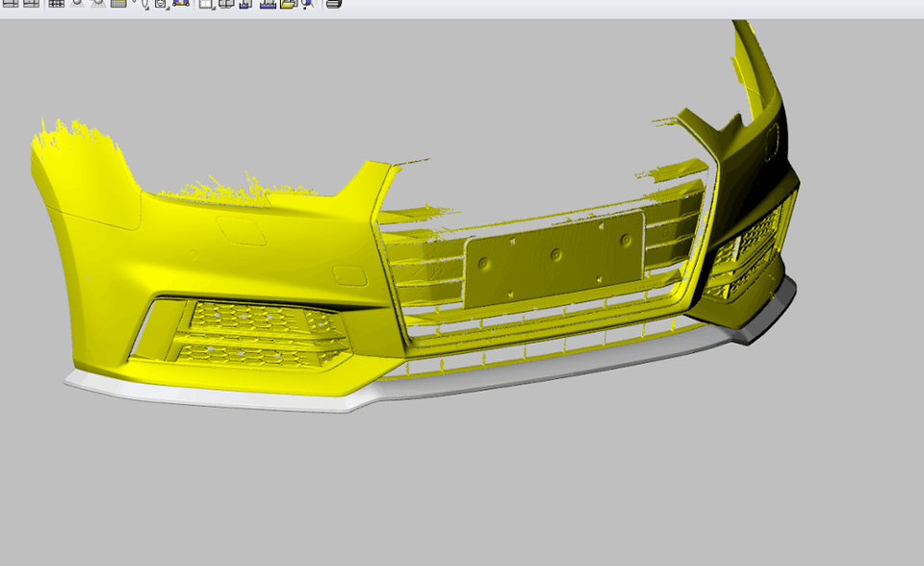Click the blue and yellow toolbar icon
Screen dimensions: 924x566
tap(181, 4)
